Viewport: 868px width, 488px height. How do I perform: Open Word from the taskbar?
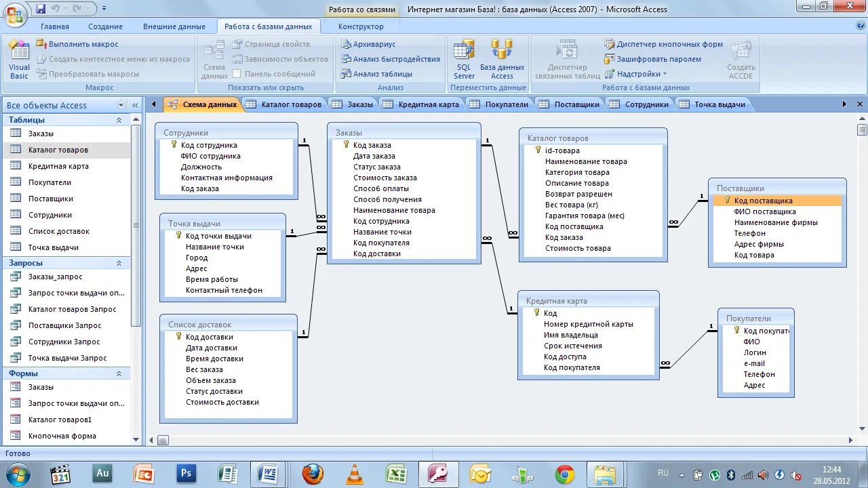click(x=267, y=474)
